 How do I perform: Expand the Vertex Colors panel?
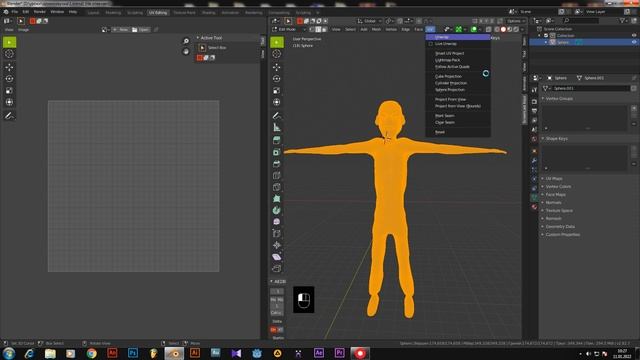[557, 187]
